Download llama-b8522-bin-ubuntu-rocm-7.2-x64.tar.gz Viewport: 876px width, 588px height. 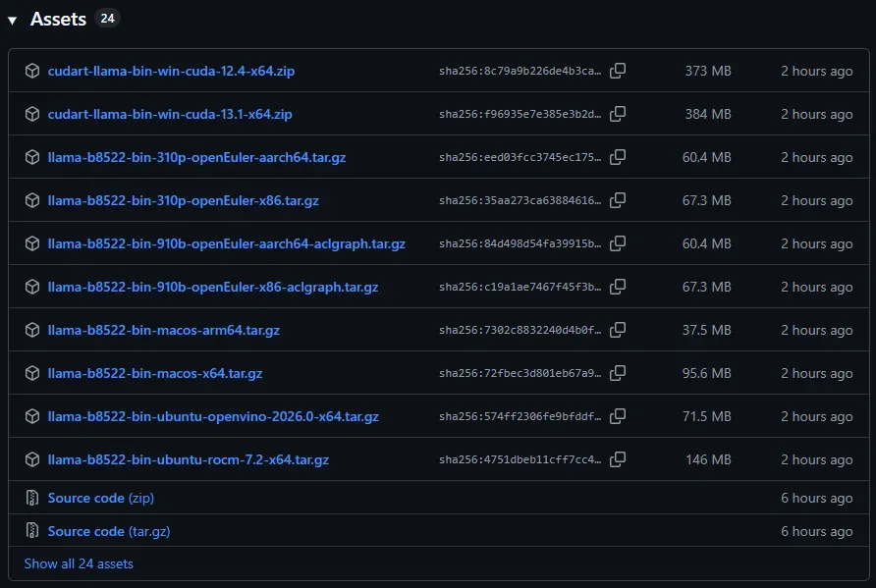pos(188,459)
